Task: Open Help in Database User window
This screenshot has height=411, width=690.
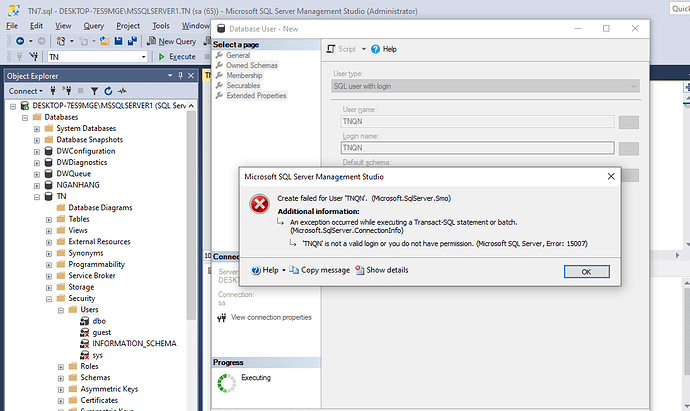Action: (x=384, y=49)
